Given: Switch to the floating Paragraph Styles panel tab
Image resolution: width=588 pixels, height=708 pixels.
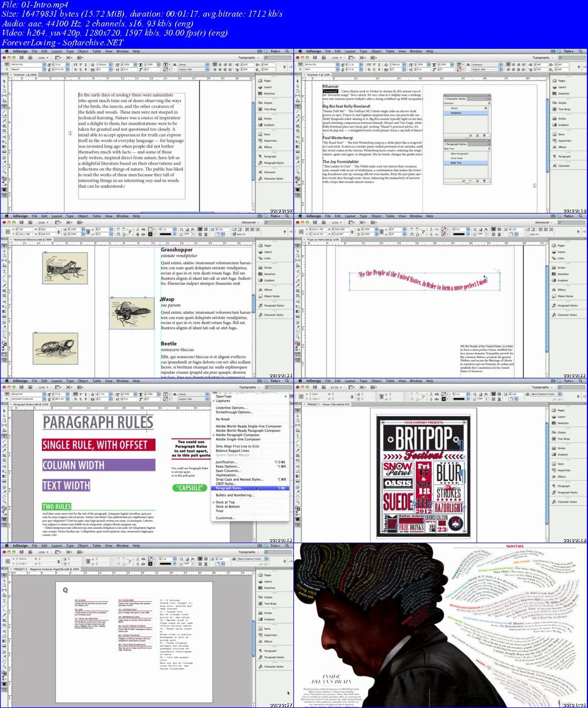Looking at the screenshot, I should tap(456, 144).
